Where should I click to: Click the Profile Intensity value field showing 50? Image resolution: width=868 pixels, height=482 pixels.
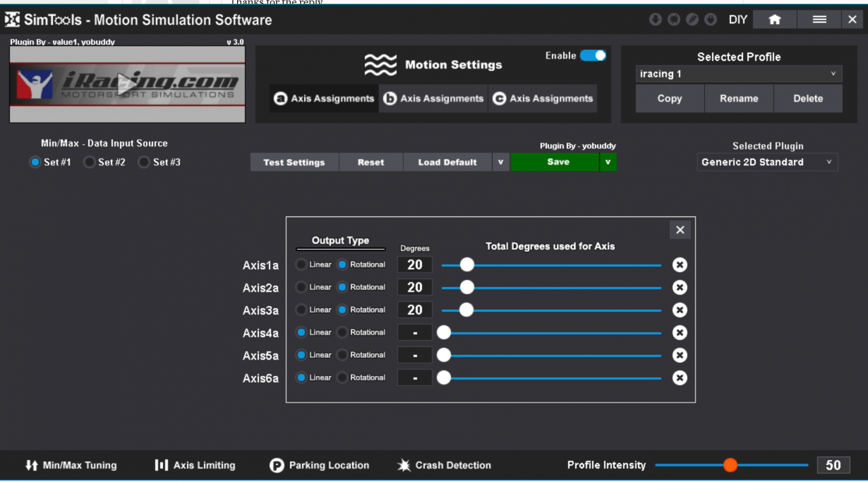click(833, 465)
